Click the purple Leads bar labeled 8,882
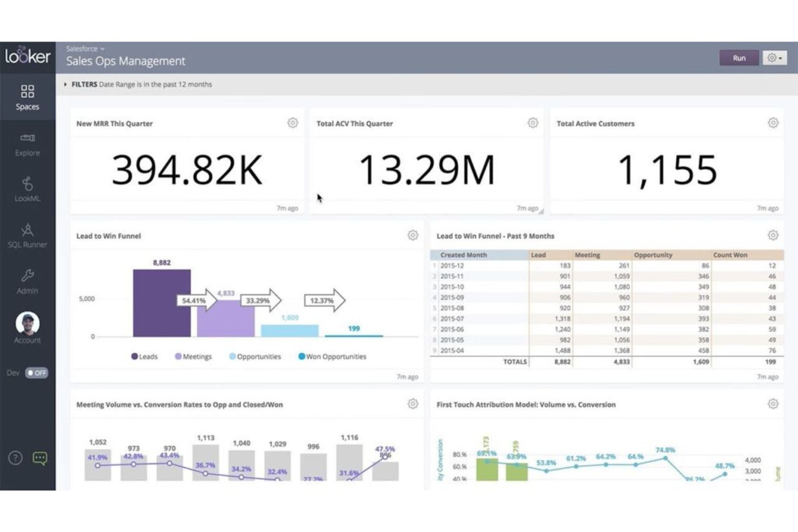This screenshot has width=798, height=532. [x=162, y=303]
